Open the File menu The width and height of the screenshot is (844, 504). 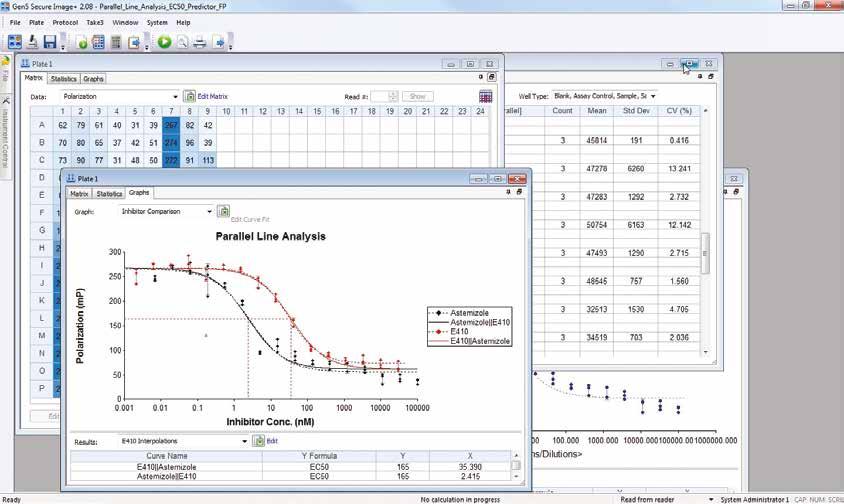tap(15, 23)
